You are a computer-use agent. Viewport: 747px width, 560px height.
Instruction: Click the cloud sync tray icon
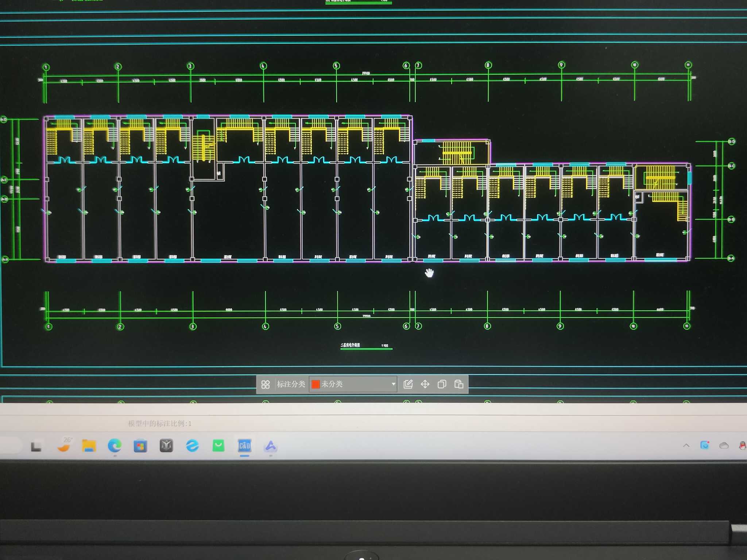point(724,446)
